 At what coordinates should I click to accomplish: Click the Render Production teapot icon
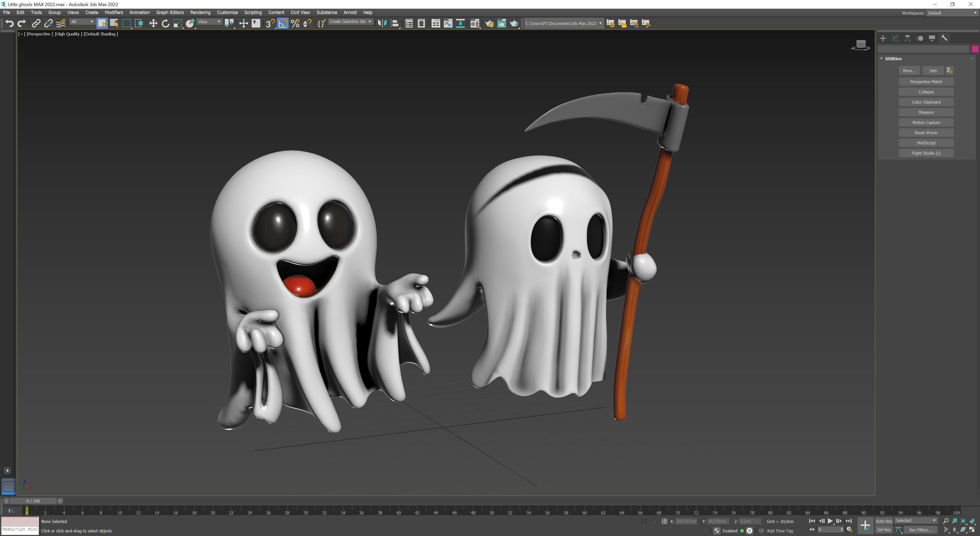coord(514,23)
